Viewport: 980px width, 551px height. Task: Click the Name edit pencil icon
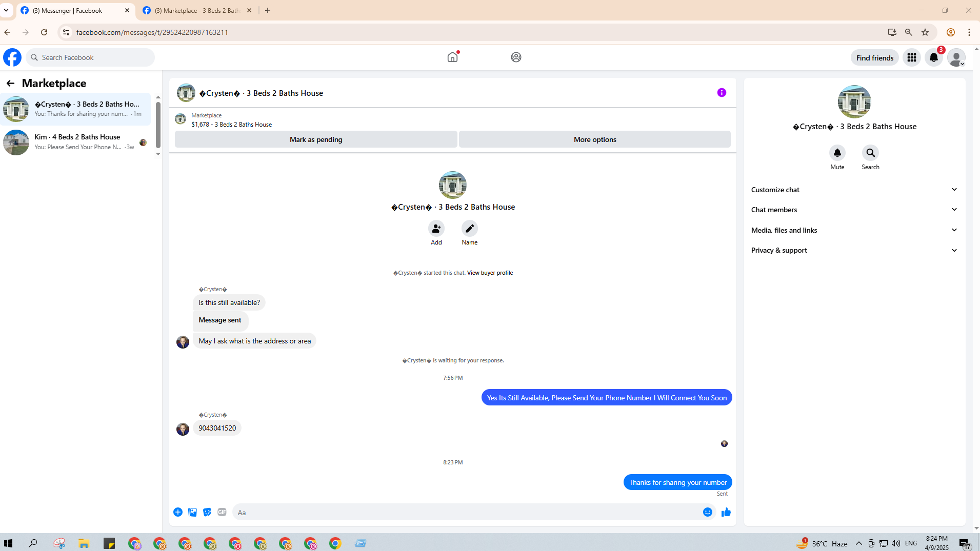pos(469,229)
